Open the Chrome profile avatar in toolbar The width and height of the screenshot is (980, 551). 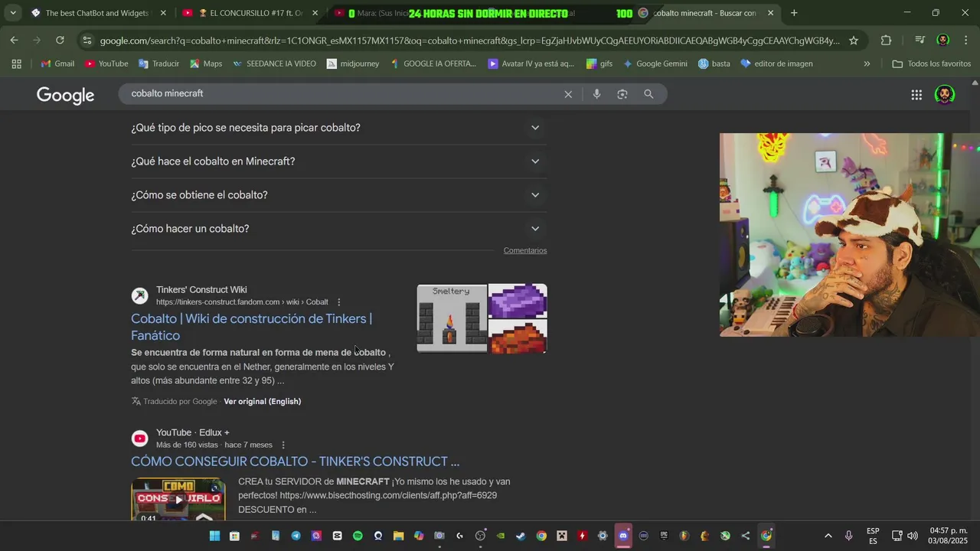pos(943,41)
